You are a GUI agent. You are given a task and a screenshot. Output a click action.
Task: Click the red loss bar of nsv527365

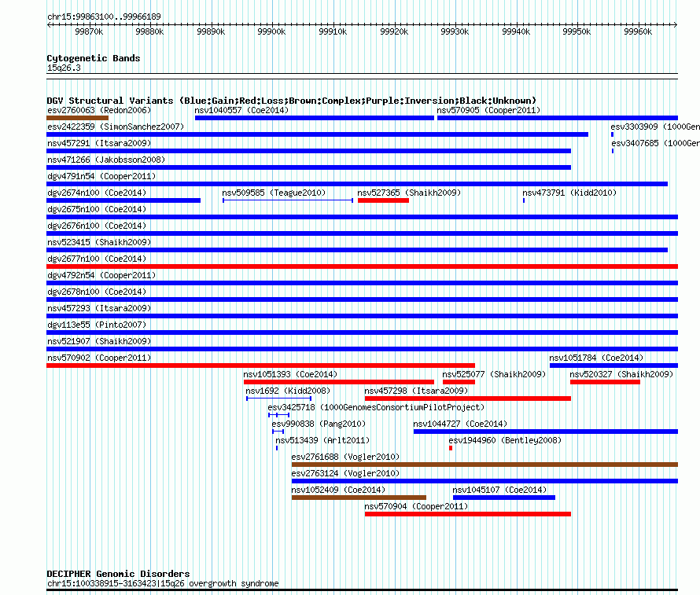(383, 200)
